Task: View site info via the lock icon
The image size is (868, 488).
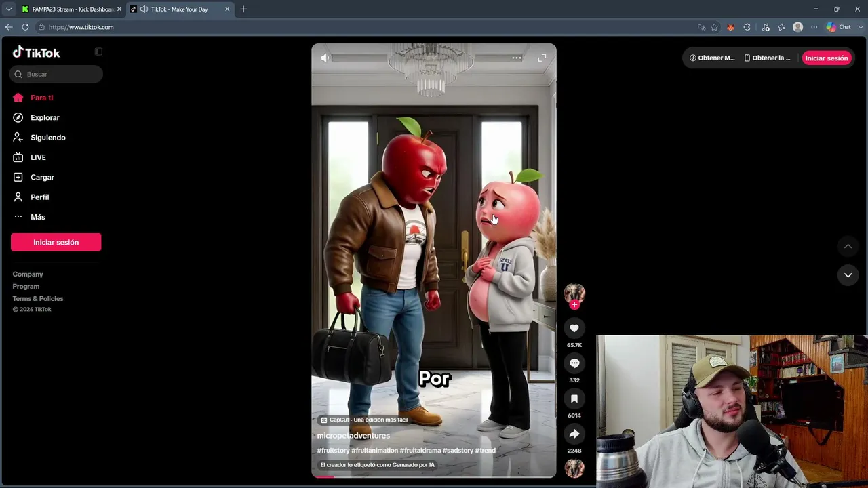Action: pyautogui.click(x=41, y=27)
